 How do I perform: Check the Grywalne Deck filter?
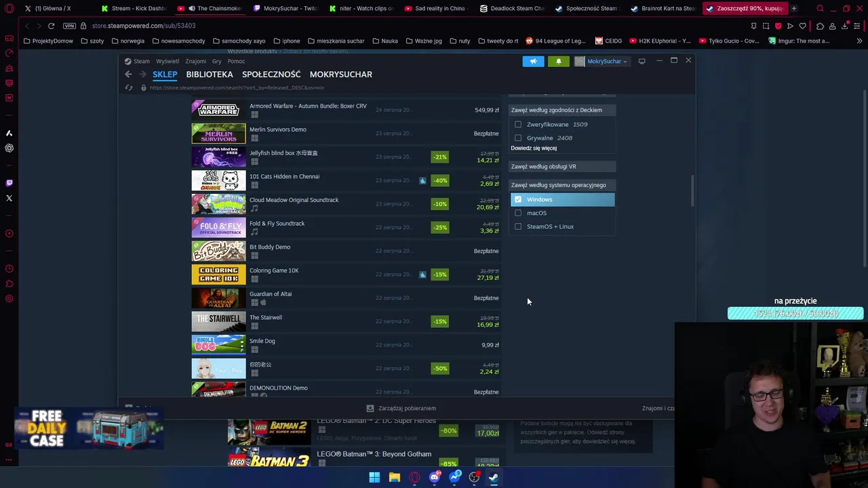tap(518, 138)
